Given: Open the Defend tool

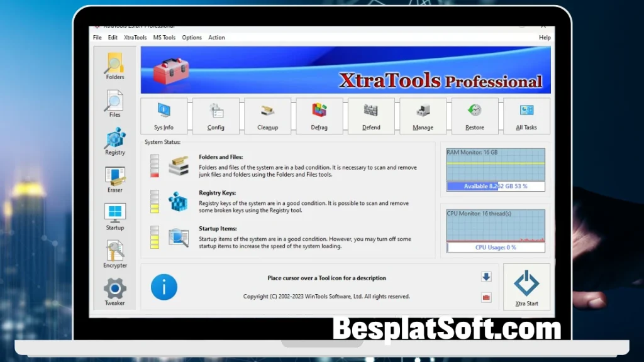Looking at the screenshot, I should 371,116.
